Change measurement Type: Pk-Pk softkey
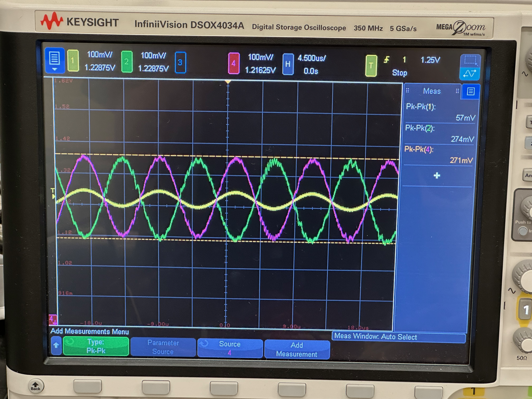 [x=96, y=346]
